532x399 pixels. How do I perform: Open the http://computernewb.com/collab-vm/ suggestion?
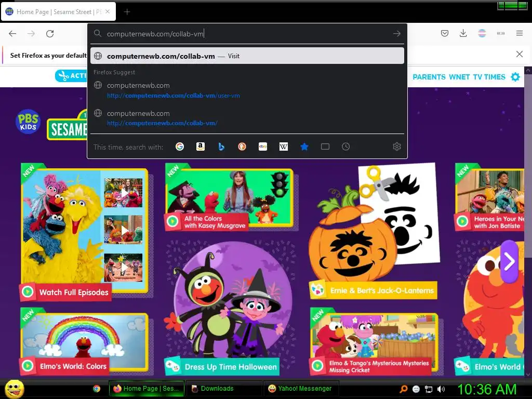click(247, 118)
